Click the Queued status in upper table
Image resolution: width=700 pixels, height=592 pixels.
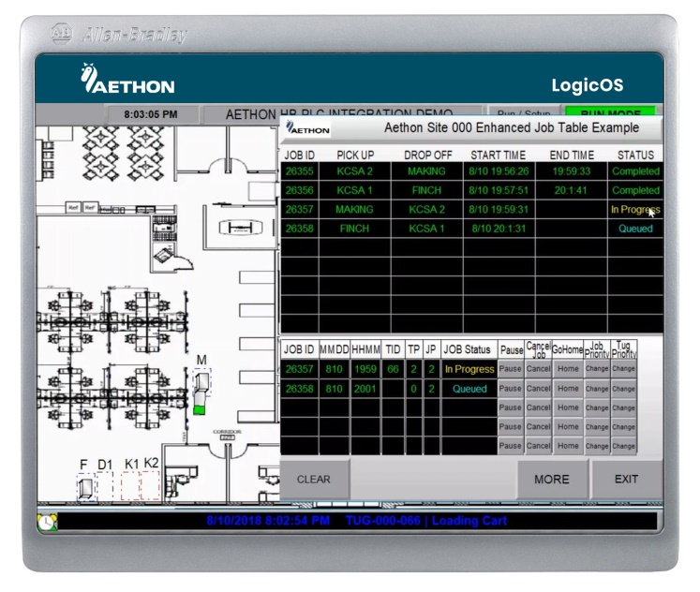pos(635,229)
